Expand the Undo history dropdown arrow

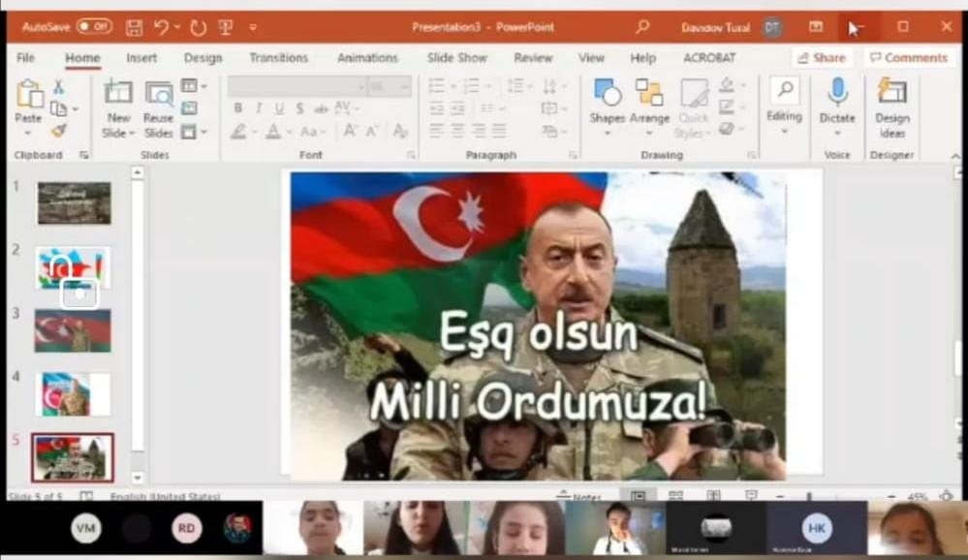pyautogui.click(x=177, y=27)
